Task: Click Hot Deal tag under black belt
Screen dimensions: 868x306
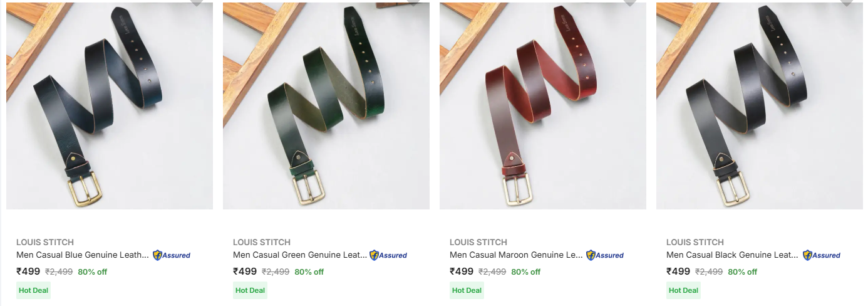Action: tap(683, 290)
